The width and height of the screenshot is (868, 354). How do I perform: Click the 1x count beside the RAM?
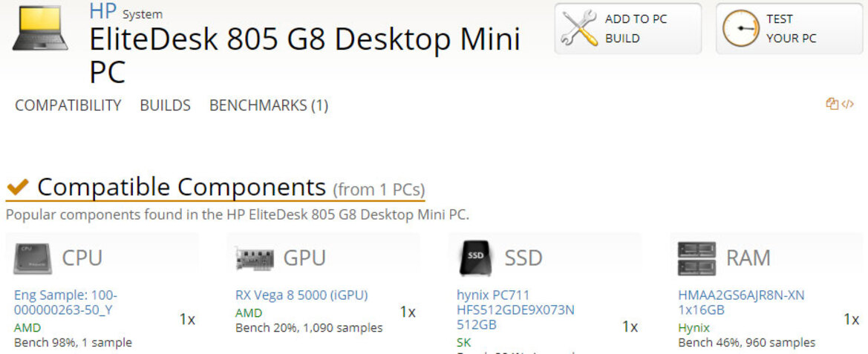pos(852,319)
